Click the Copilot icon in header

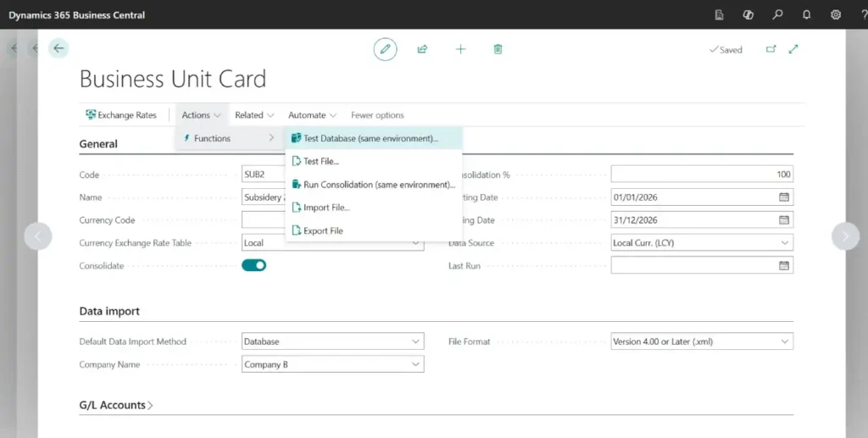click(748, 15)
